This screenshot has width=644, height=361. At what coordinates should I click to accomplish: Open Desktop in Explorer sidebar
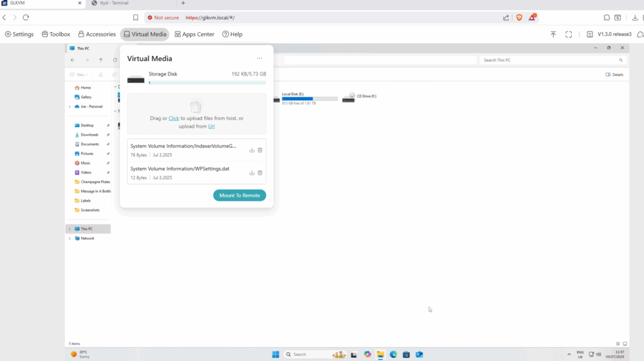[x=87, y=125]
